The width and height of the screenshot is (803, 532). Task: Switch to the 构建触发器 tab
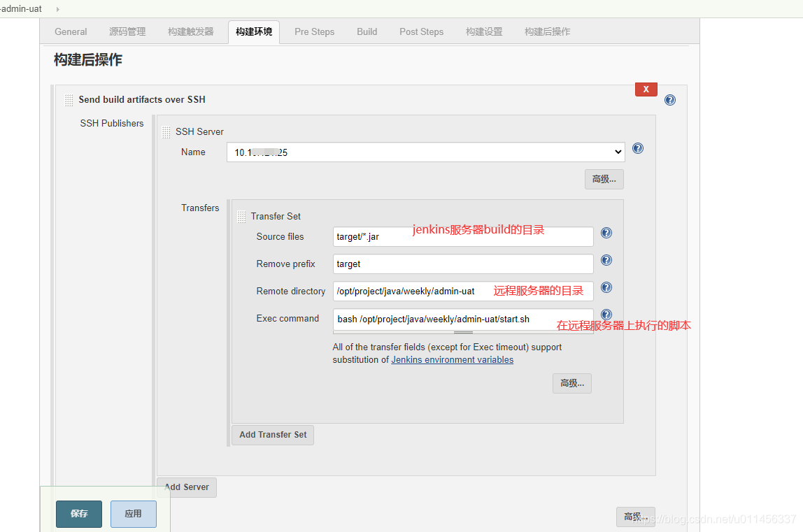[190, 31]
